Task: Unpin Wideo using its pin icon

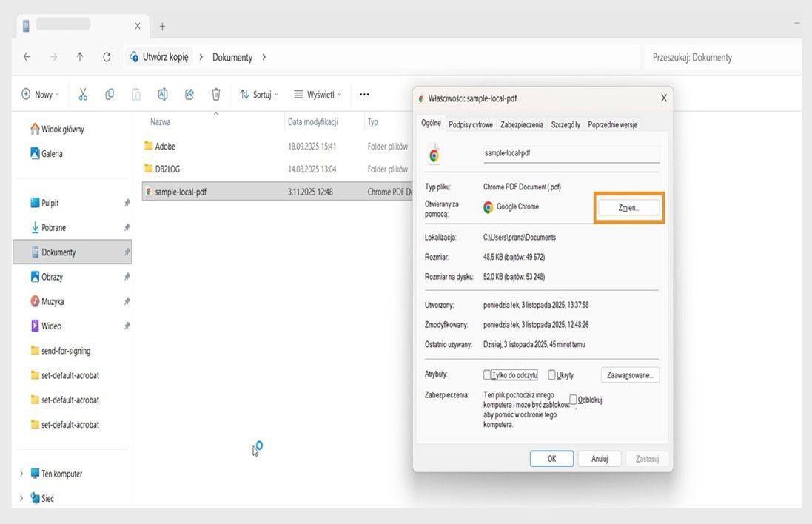Action: pyautogui.click(x=127, y=326)
